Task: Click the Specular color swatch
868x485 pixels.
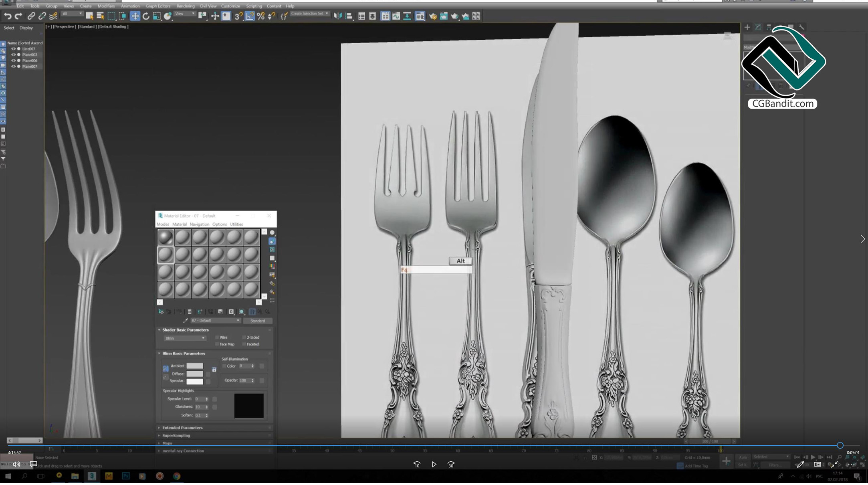Action: tap(195, 381)
